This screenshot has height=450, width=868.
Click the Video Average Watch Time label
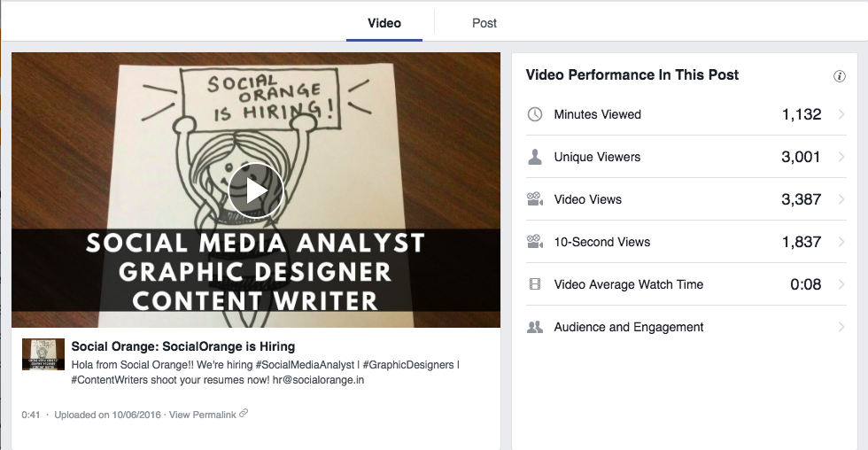629,284
